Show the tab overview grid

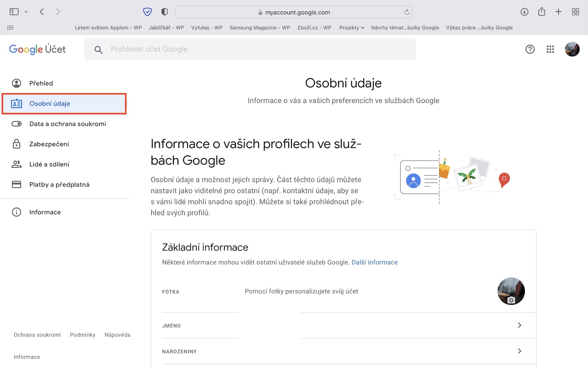pos(576,12)
